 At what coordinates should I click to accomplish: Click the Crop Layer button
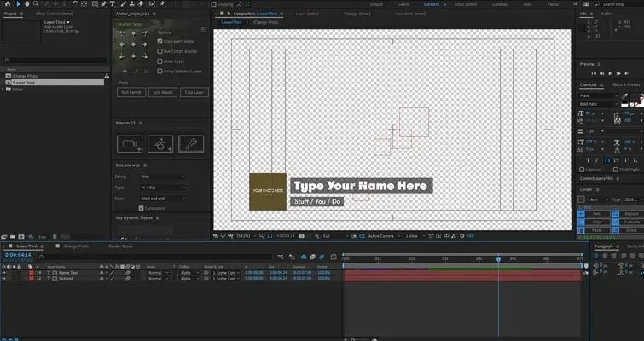click(x=194, y=92)
